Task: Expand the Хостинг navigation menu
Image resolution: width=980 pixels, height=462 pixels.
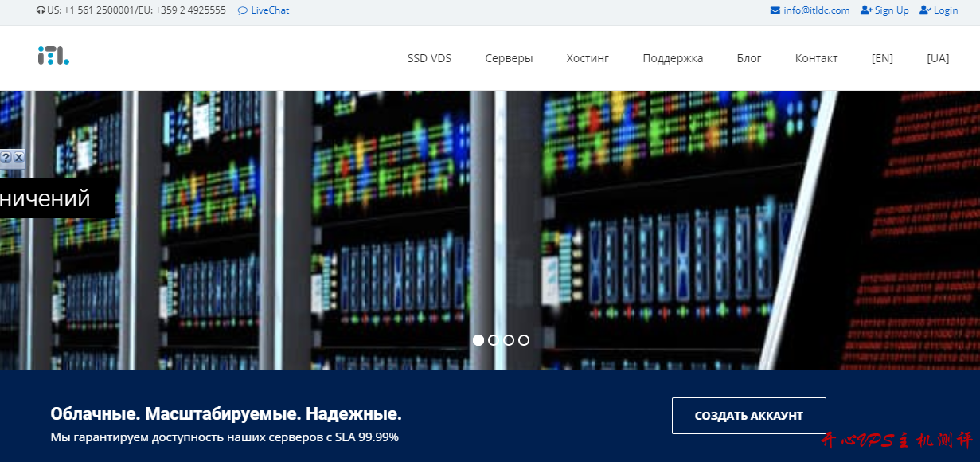Action: tap(588, 58)
